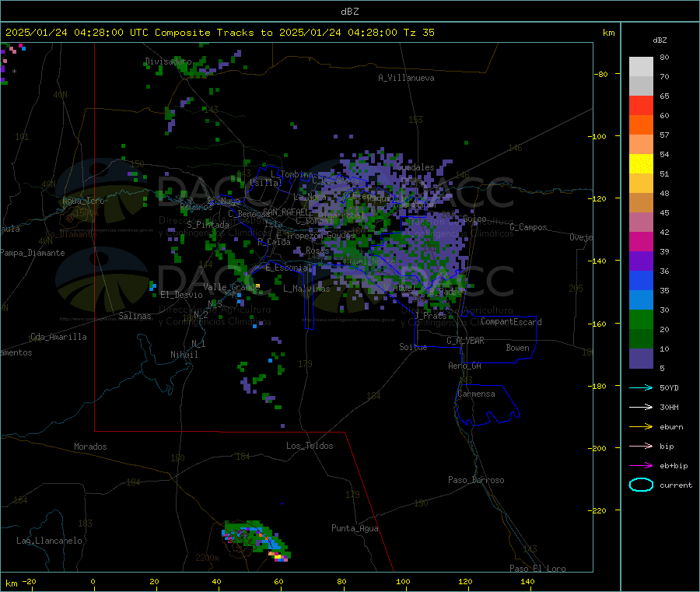This screenshot has height=592, width=700.
Task: Click the Divisadero map label
Action: pos(168,61)
